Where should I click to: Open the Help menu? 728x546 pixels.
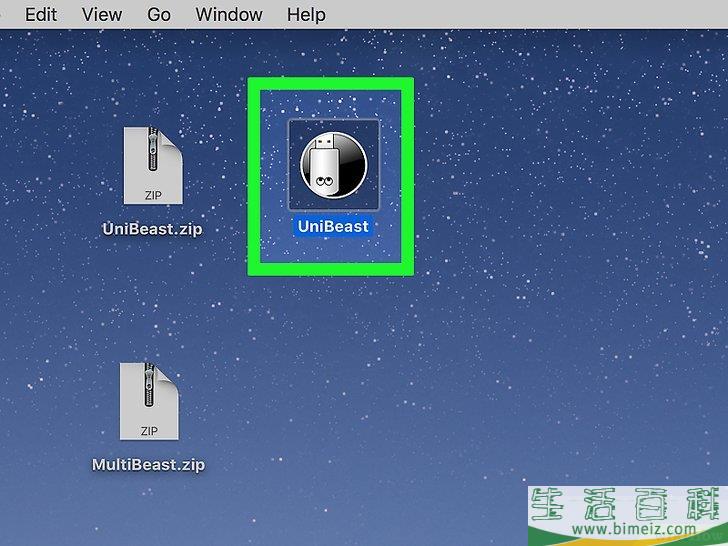(306, 14)
